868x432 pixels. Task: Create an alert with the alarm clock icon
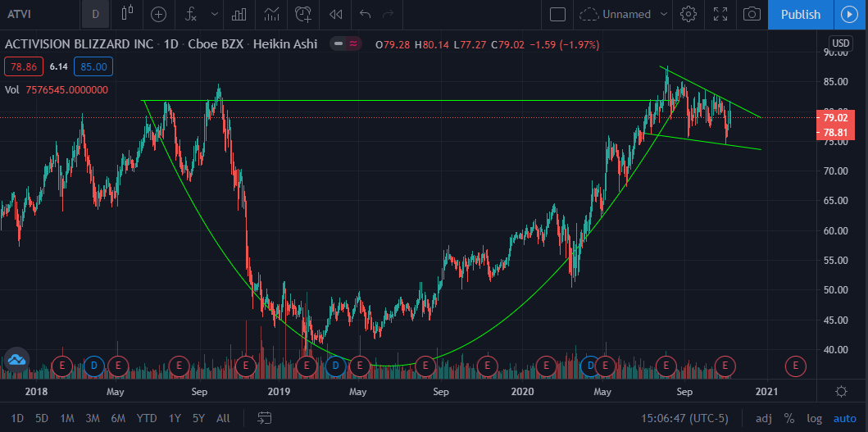303,14
